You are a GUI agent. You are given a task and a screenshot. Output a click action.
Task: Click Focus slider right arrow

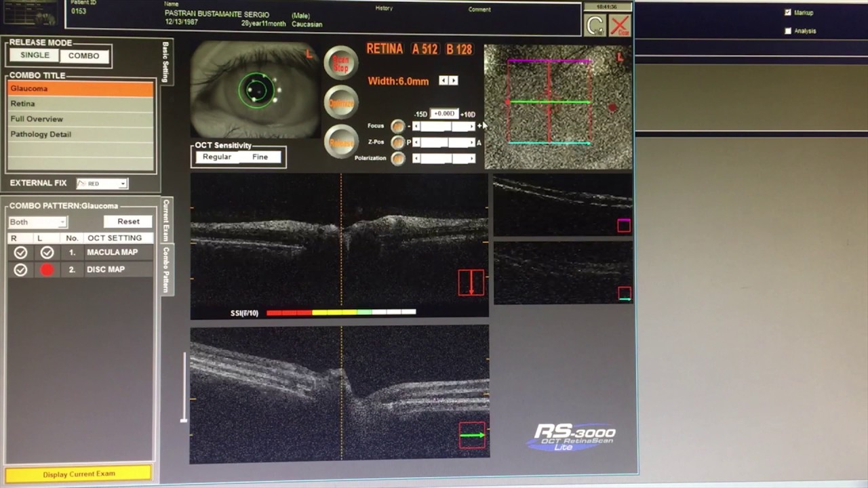click(472, 126)
